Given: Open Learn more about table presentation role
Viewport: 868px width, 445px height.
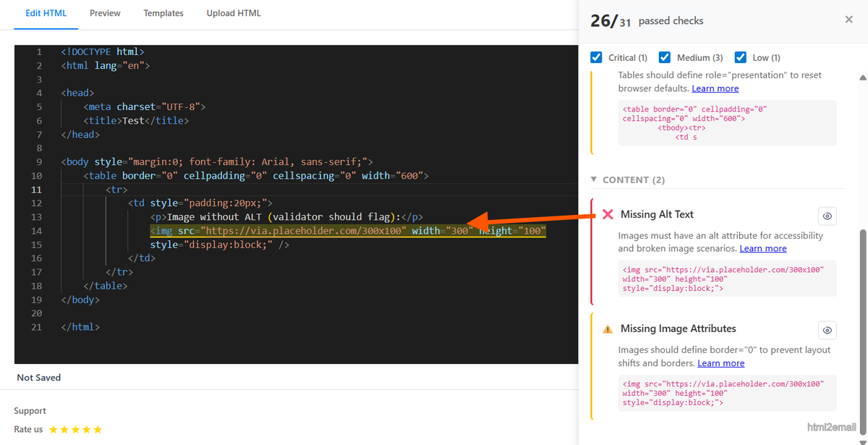Looking at the screenshot, I should (x=715, y=88).
